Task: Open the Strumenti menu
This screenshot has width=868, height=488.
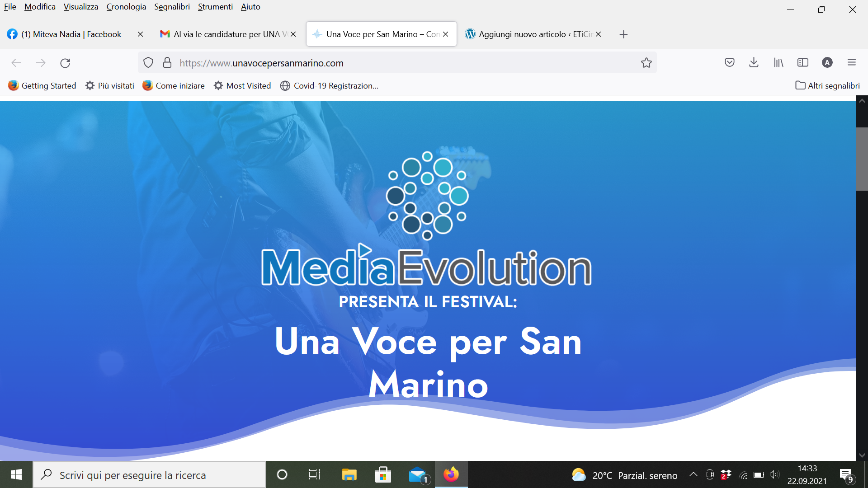Action: tap(215, 7)
